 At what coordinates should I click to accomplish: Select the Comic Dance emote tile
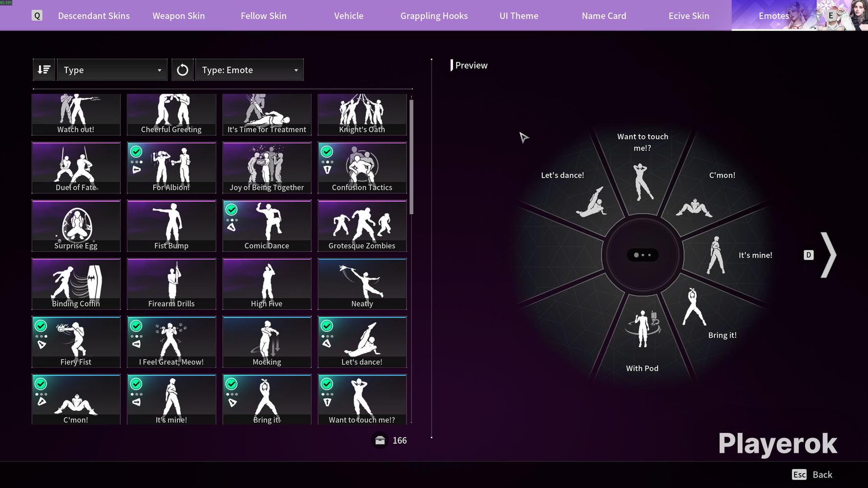point(267,226)
